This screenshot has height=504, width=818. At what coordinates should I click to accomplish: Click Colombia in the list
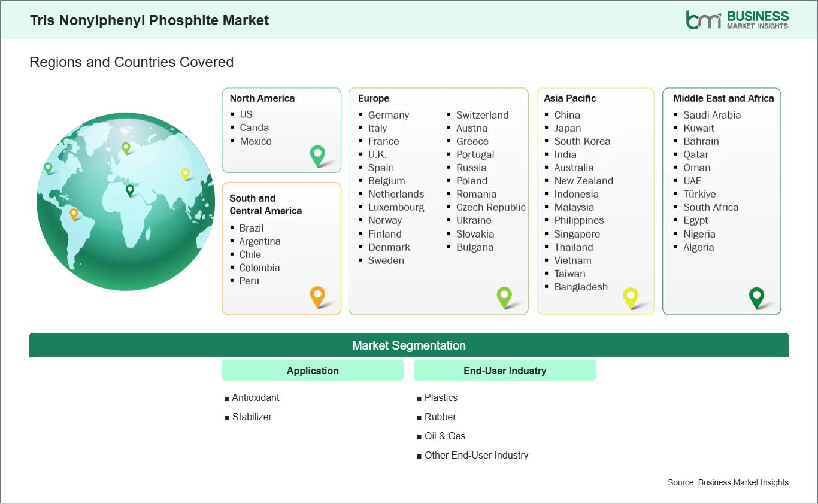coord(259,268)
